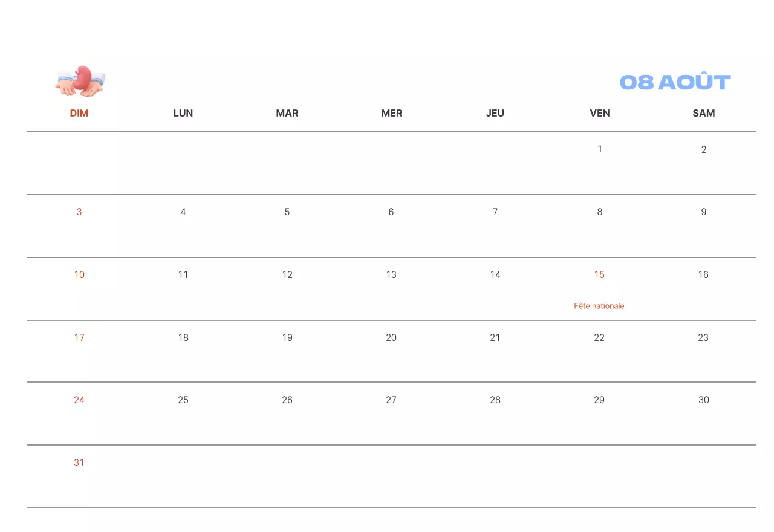Click the SAM weekday header
The image size is (774, 532).
[703, 113]
